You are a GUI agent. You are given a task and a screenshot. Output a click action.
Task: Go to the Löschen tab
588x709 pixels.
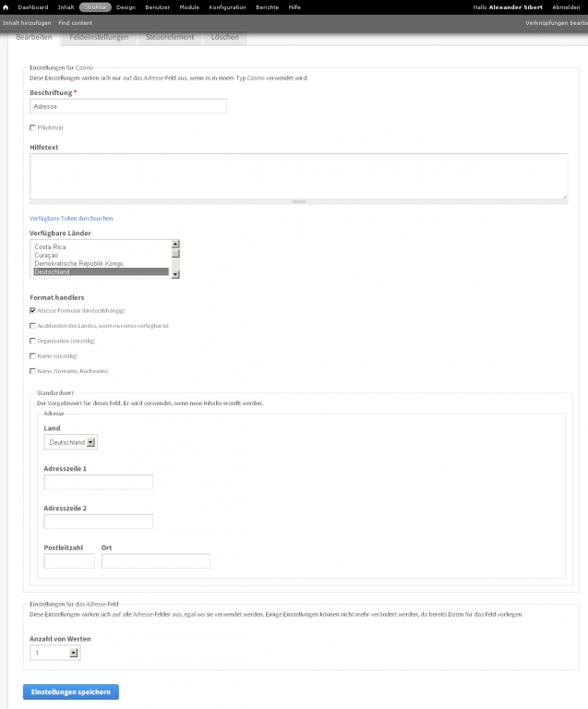point(224,37)
